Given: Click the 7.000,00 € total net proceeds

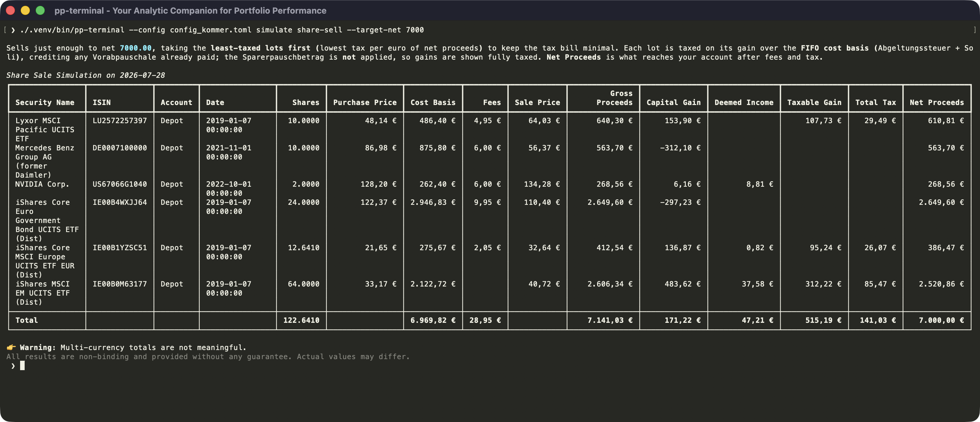Looking at the screenshot, I should (x=941, y=320).
